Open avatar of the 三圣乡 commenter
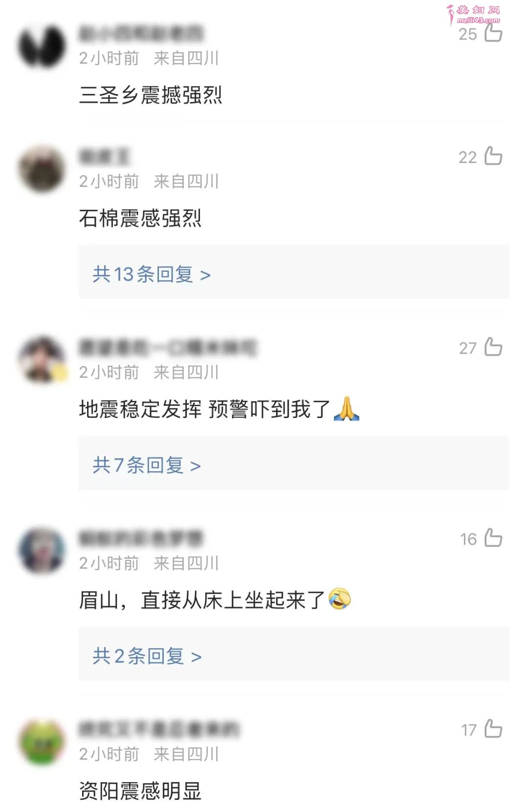Image resolution: width=528 pixels, height=812 pixels. click(42, 46)
